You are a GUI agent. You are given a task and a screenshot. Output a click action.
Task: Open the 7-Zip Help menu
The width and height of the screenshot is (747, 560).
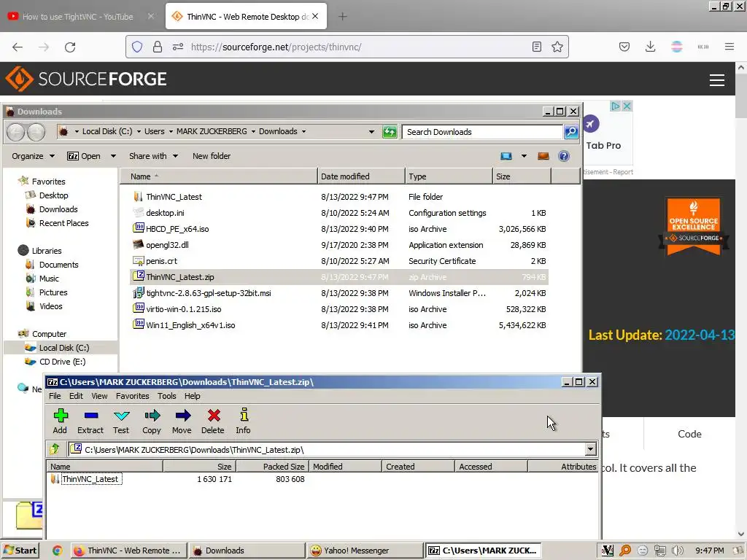(193, 396)
